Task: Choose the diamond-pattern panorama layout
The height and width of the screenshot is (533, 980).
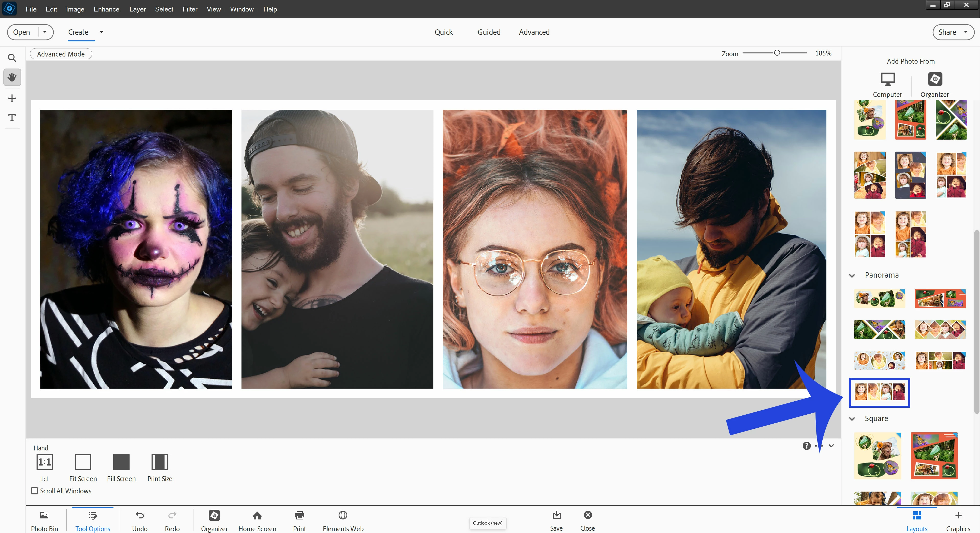Action: point(940,330)
